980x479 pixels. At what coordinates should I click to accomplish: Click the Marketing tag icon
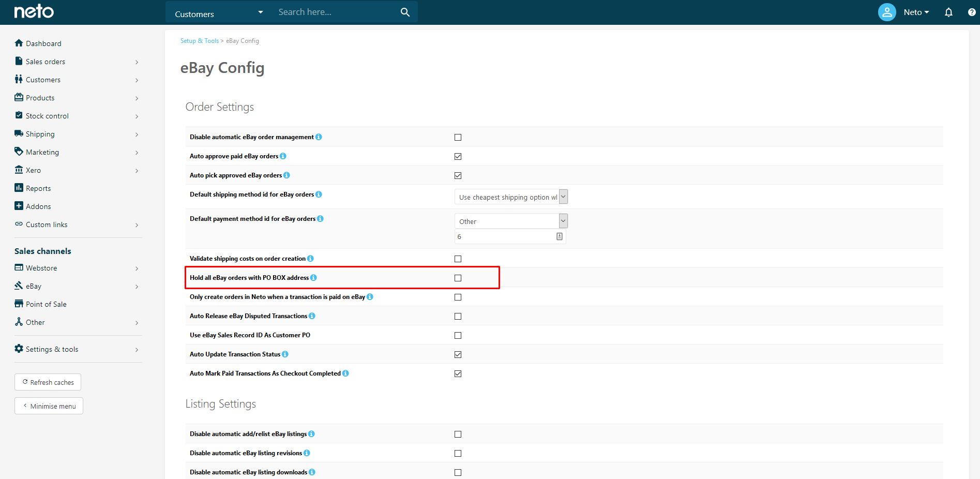(x=19, y=152)
